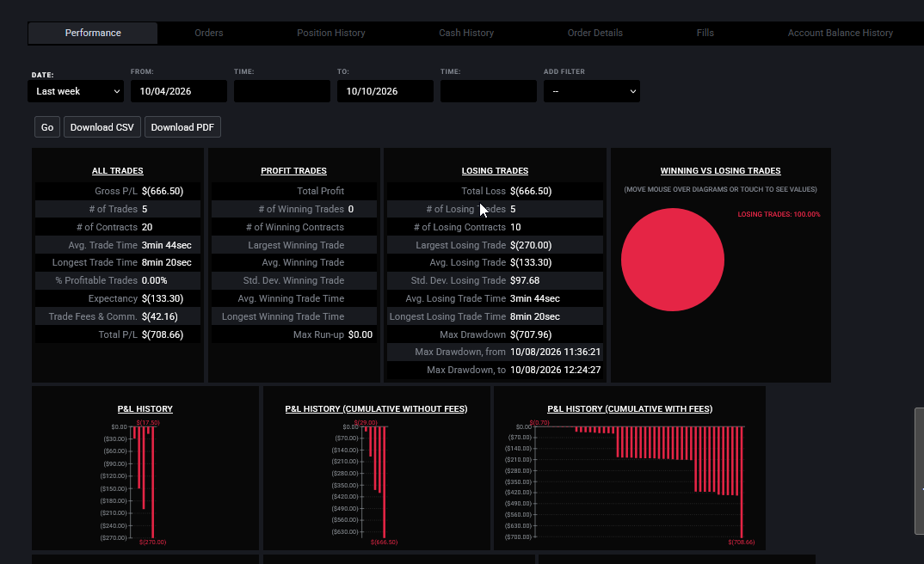Open the Position History tab
Image resolution: width=924 pixels, height=564 pixels.
pos(330,33)
